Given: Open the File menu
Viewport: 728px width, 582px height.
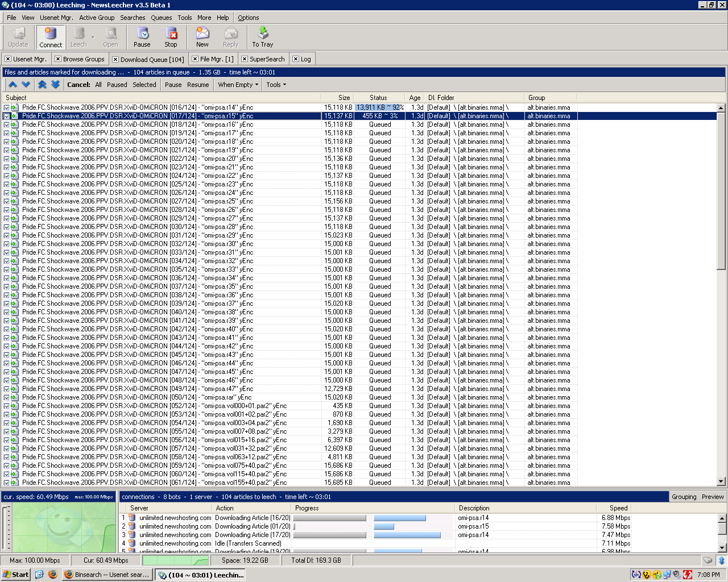Looking at the screenshot, I should pyautogui.click(x=11, y=18).
